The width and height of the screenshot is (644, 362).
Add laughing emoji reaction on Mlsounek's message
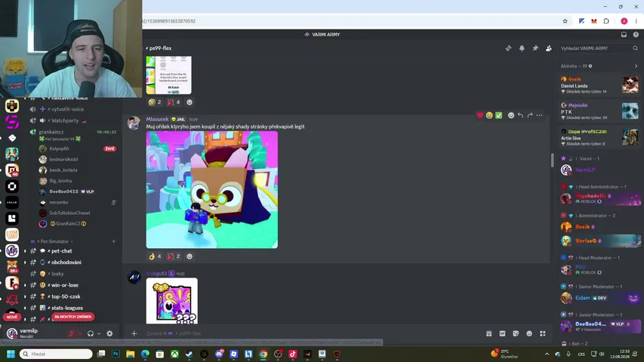click(x=489, y=115)
